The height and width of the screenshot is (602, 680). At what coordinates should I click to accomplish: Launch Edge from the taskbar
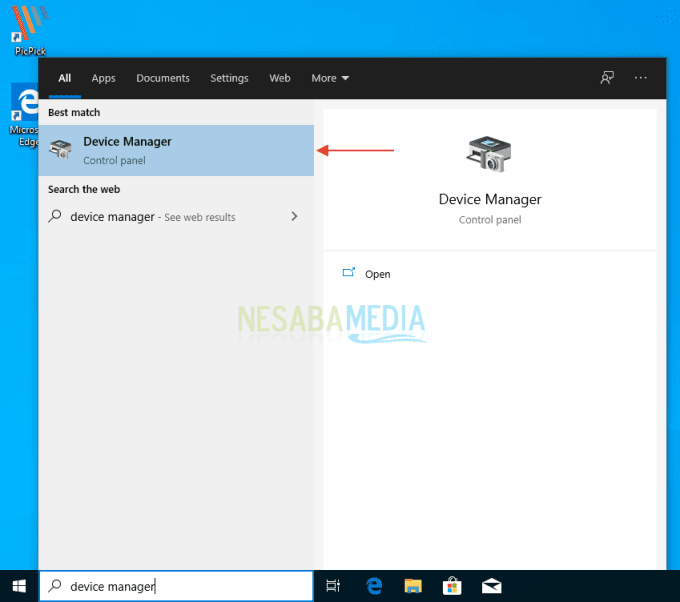pos(374,586)
